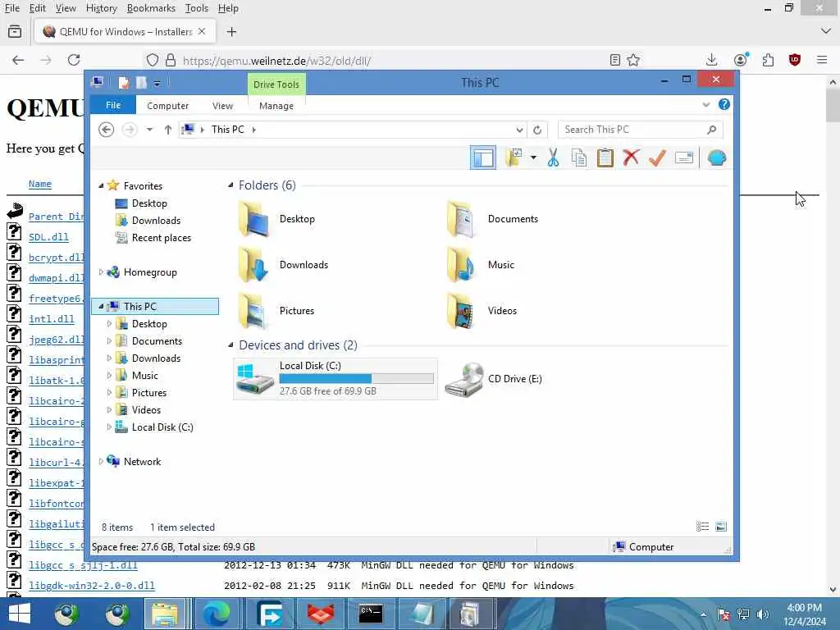Click the This PC breadcrumb in address bar
The image size is (840, 630).
pos(228,129)
